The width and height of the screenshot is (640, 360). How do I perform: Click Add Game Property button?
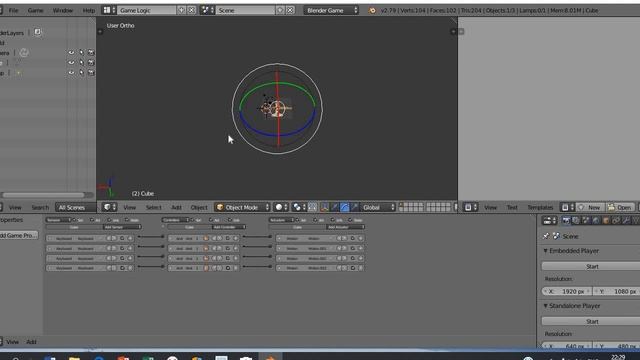click(18, 235)
